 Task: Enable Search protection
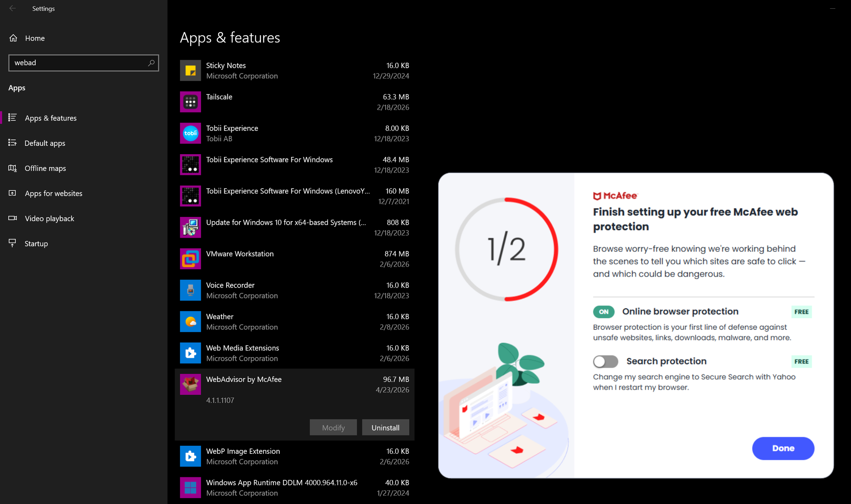click(605, 361)
